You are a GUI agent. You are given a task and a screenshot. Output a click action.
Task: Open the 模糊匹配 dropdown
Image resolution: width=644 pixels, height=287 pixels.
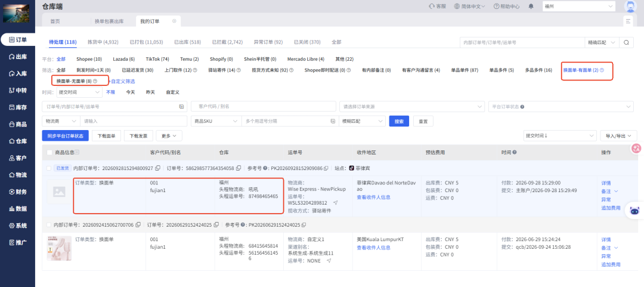click(x=362, y=121)
